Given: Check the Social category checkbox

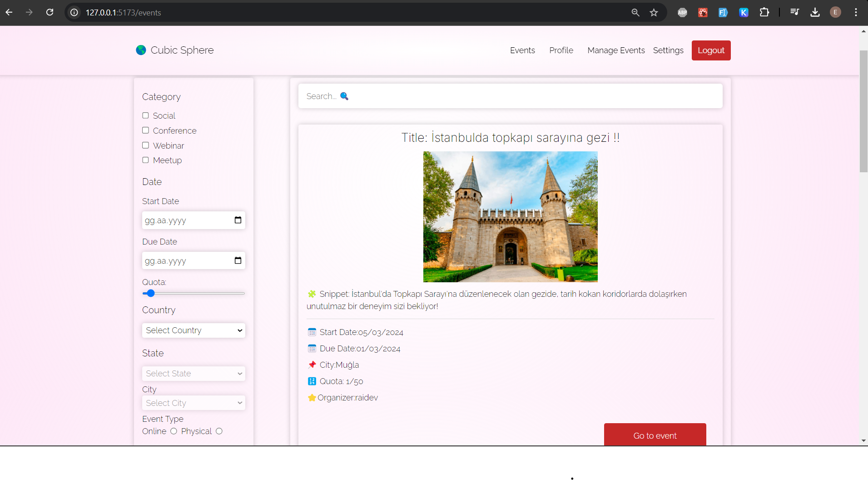Looking at the screenshot, I should [145, 115].
